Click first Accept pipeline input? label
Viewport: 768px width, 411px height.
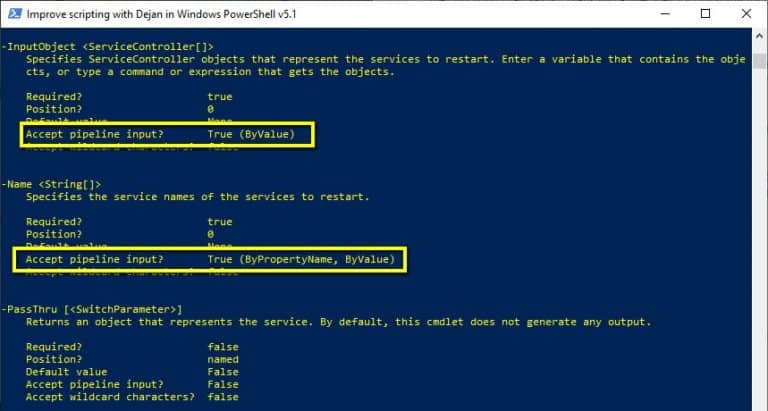(95, 134)
